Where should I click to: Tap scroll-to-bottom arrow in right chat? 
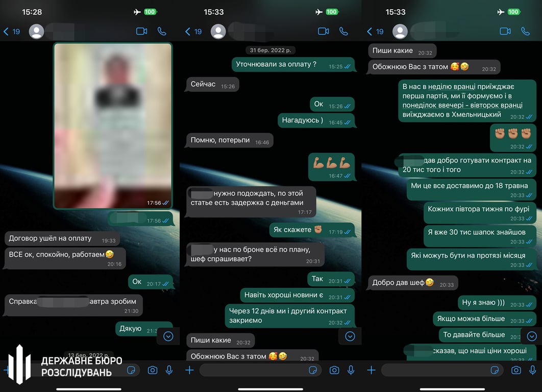click(x=532, y=336)
